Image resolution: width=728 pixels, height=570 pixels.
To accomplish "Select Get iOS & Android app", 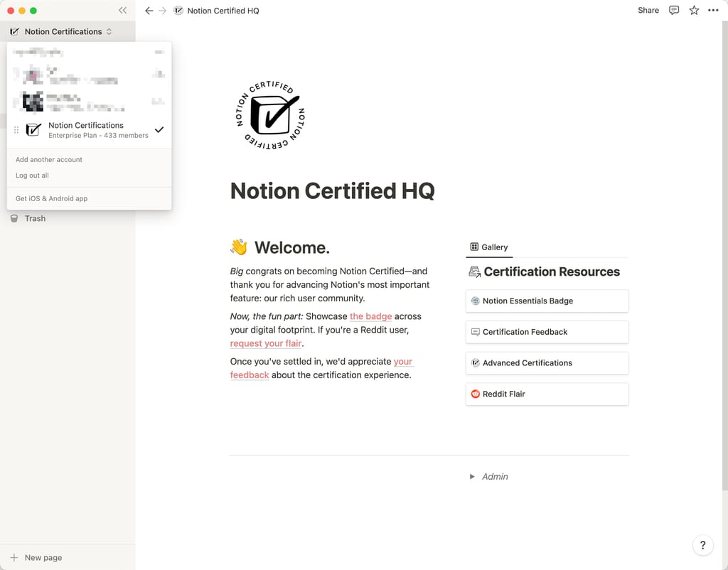I will [51, 198].
